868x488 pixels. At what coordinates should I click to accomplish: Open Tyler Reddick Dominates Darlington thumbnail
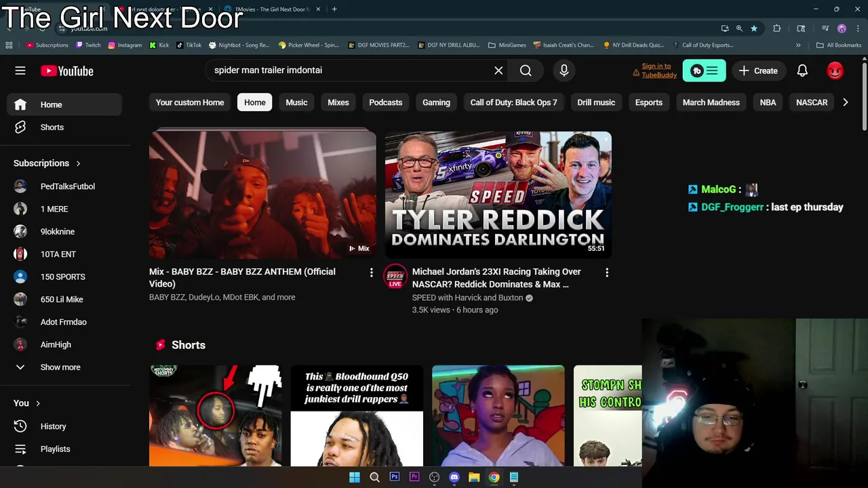(498, 195)
